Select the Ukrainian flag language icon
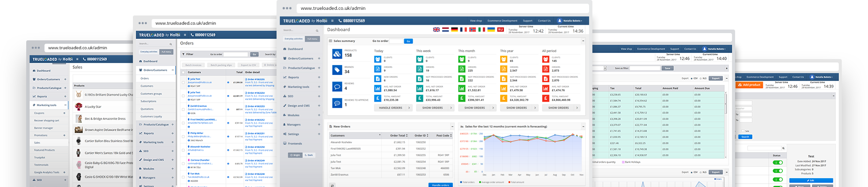This screenshot has width=868, height=187. click(491, 30)
